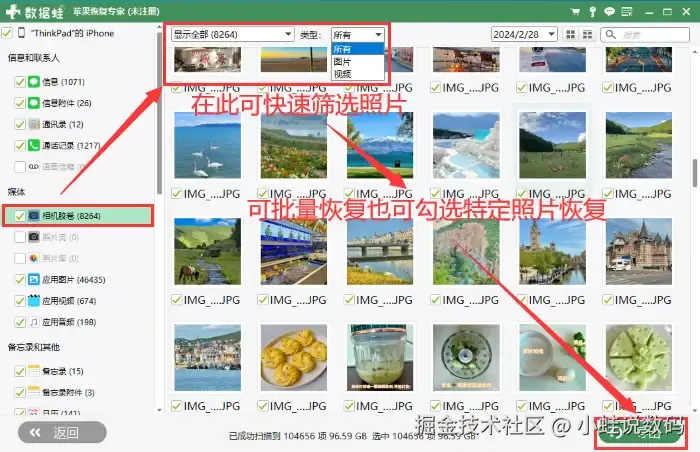This screenshot has height=452, width=700.
Task: Switch to list detail view icon
Action: pos(588,34)
